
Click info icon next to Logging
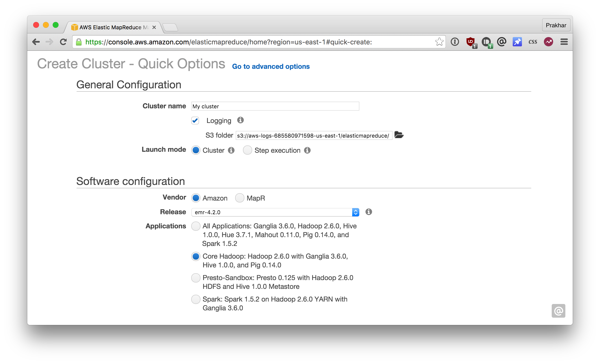pyautogui.click(x=240, y=120)
